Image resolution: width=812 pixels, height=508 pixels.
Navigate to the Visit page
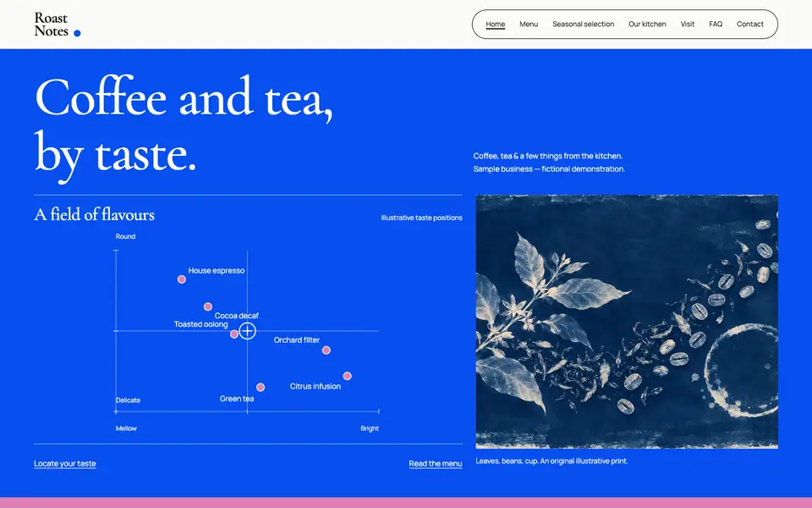coord(687,24)
